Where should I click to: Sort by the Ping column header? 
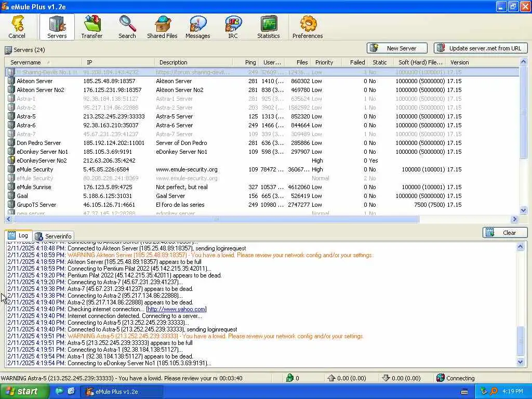[x=246, y=62]
